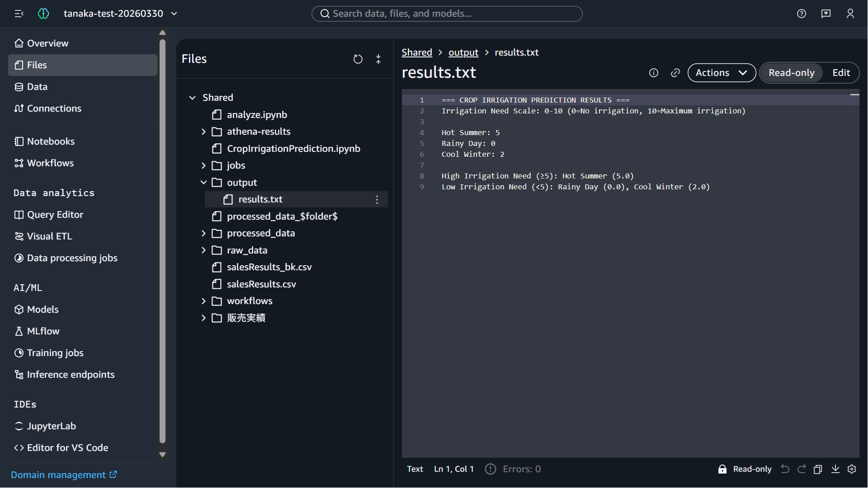Copy file contents with copy icon
The height and width of the screenshot is (488, 868).
pos(818,469)
